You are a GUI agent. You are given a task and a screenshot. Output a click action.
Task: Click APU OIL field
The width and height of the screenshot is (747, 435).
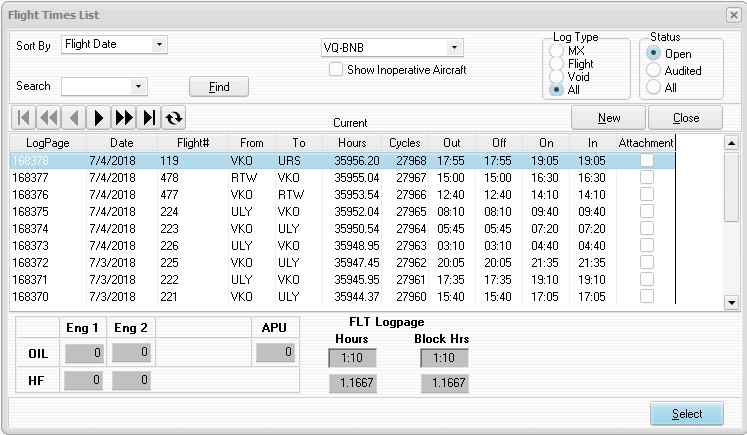coord(275,352)
